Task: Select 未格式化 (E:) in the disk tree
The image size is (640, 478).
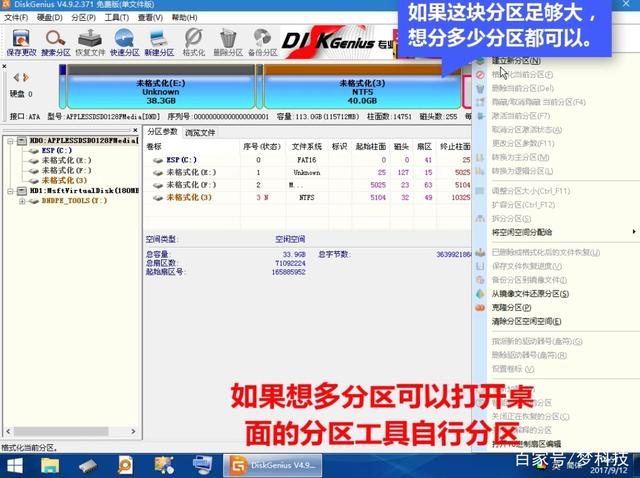Action: (x=66, y=160)
